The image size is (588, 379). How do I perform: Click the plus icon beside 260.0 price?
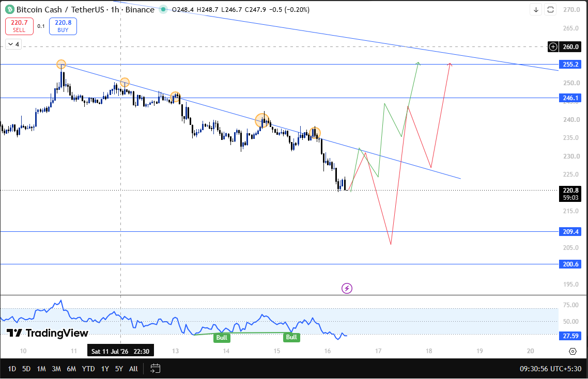pyautogui.click(x=553, y=47)
